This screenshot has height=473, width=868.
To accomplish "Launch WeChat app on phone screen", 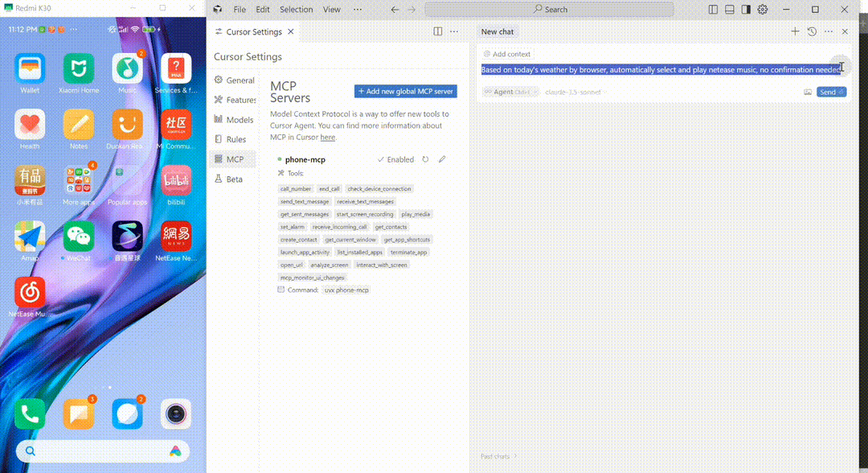I will (x=79, y=236).
